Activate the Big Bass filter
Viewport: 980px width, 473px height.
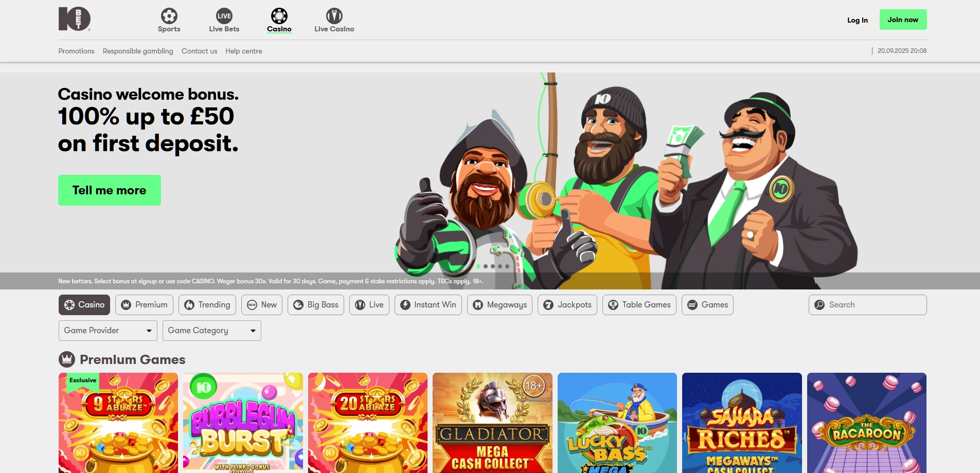315,304
